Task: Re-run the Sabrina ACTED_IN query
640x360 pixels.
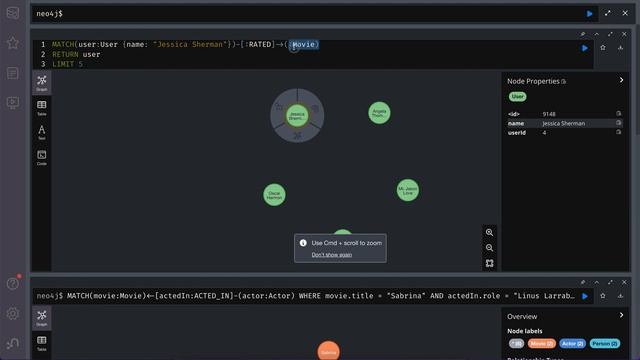Action: pyautogui.click(x=585, y=296)
